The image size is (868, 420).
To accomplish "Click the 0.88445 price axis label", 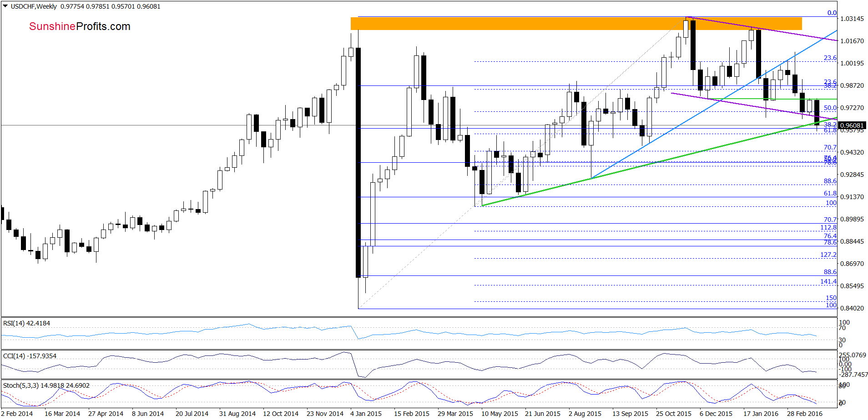I will coord(852,241).
